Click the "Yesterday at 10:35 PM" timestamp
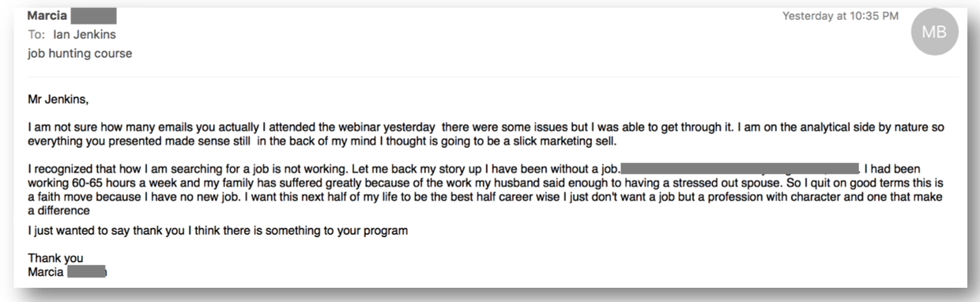Screen dimensions: 980x302 (x=840, y=16)
